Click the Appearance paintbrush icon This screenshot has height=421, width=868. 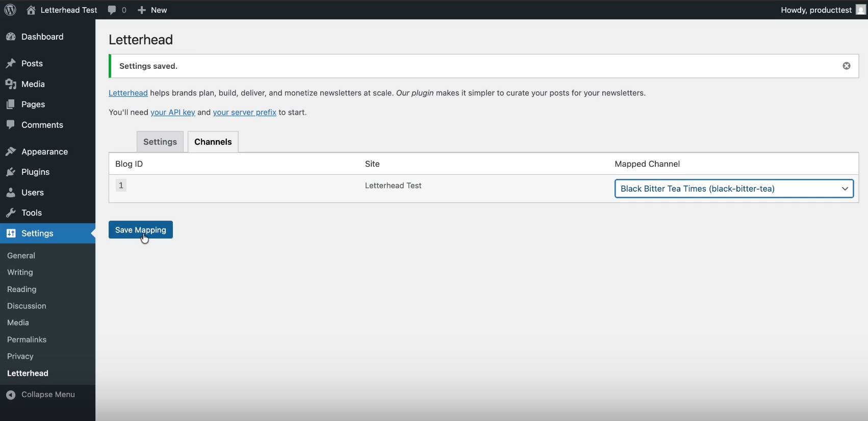point(11,152)
